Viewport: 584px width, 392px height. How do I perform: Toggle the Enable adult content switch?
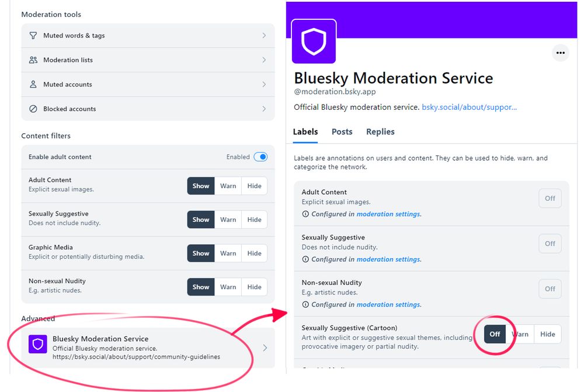tap(260, 157)
